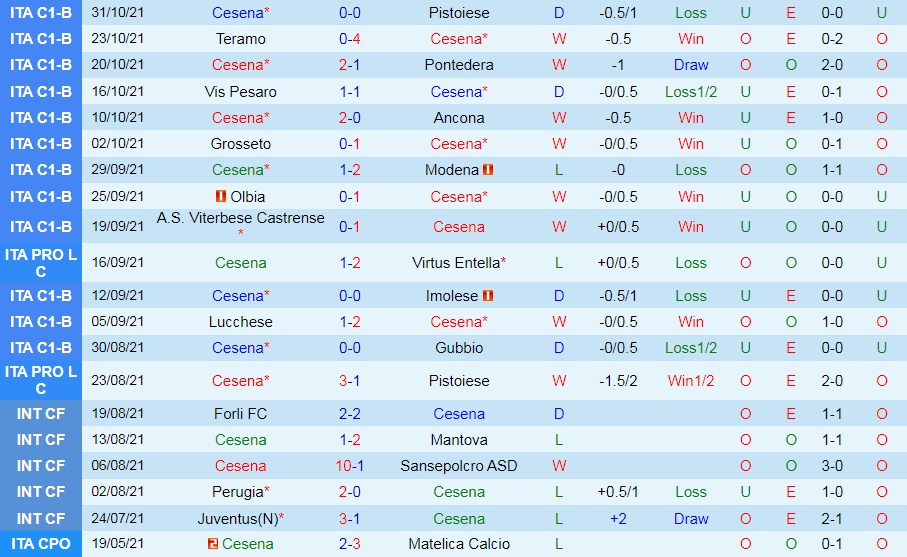Click the 2-1 score against Pontedera
Viewport: 907px width, 557px height.
click(350, 65)
